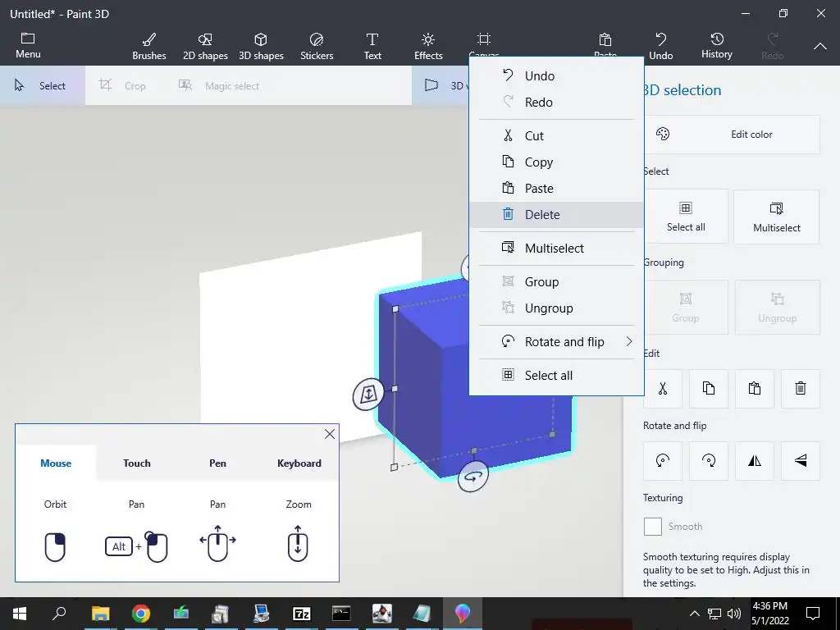Expand the Rotate and flip submenu
The height and width of the screenshot is (630, 840).
pyautogui.click(x=556, y=342)
